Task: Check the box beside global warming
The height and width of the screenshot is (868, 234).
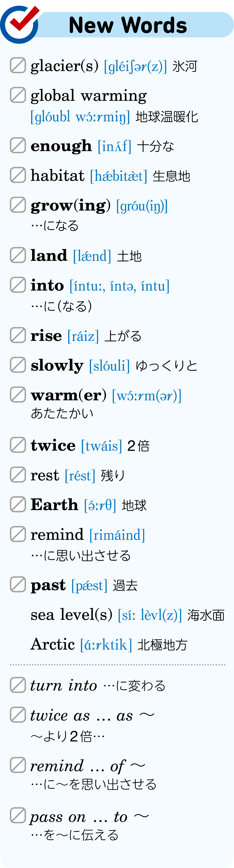Action: (x=18, y=95)
